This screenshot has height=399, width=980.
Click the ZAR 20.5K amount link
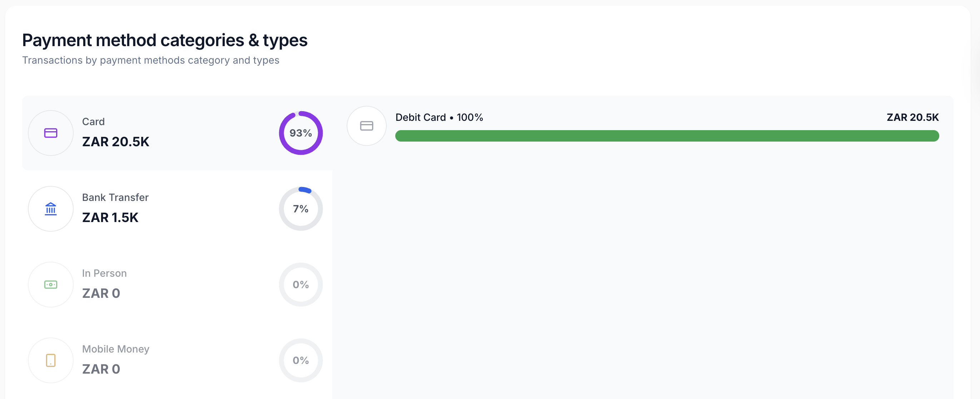116,141
